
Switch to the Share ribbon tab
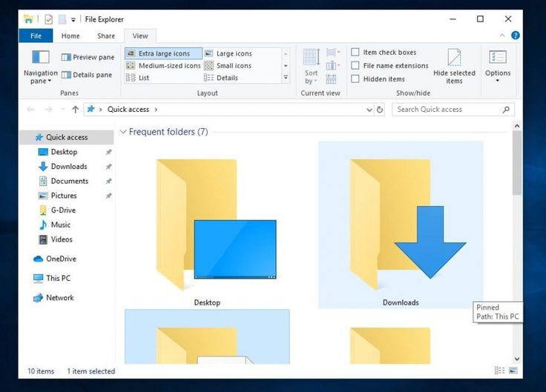tap(106, 36)
